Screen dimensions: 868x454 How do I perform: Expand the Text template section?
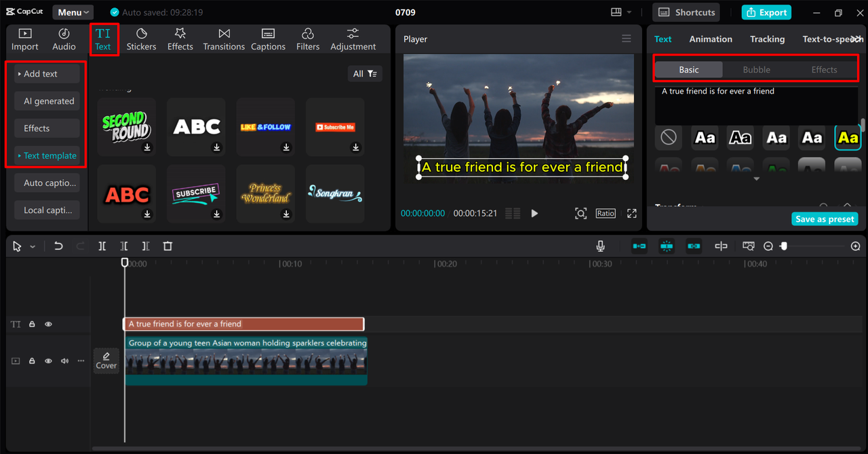pyautogui.click(x=47, y=155)
